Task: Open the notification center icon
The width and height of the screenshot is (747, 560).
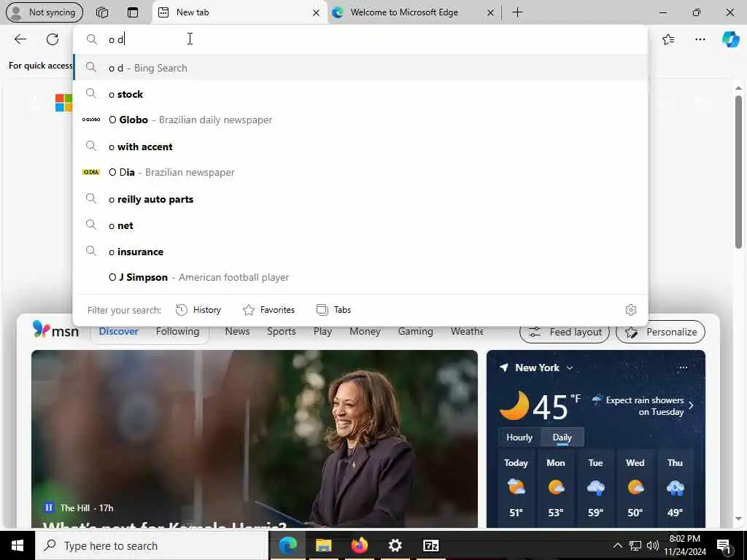Action: (x=724, y=545)
